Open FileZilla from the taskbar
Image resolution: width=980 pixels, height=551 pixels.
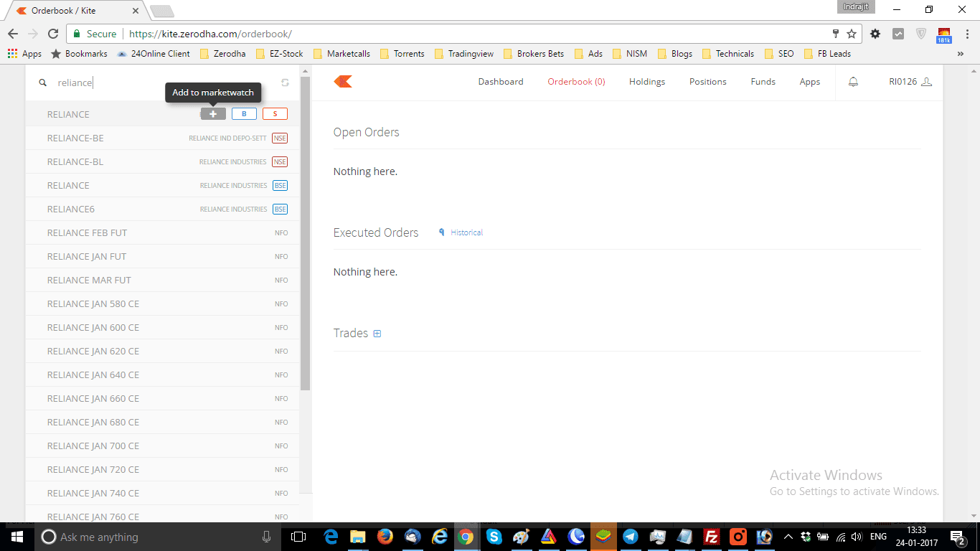(x=712, y=537)
